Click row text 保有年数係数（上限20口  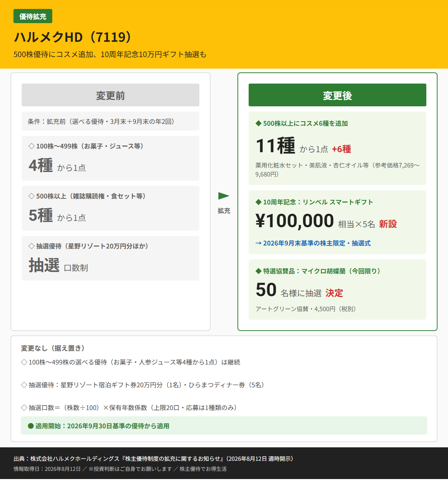coord(144,408)
